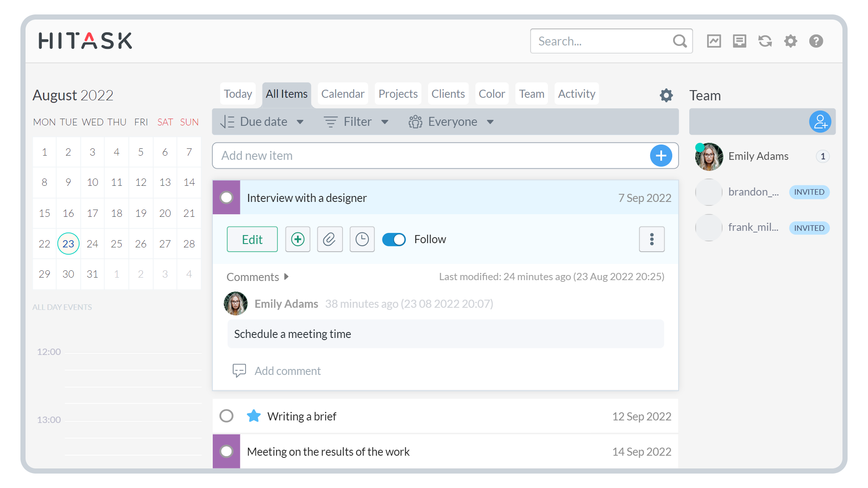The width and height of the screenshot is (868, 488).
Task: Click the Edit button
Action: pyautogui.click(x=252, y=239)
